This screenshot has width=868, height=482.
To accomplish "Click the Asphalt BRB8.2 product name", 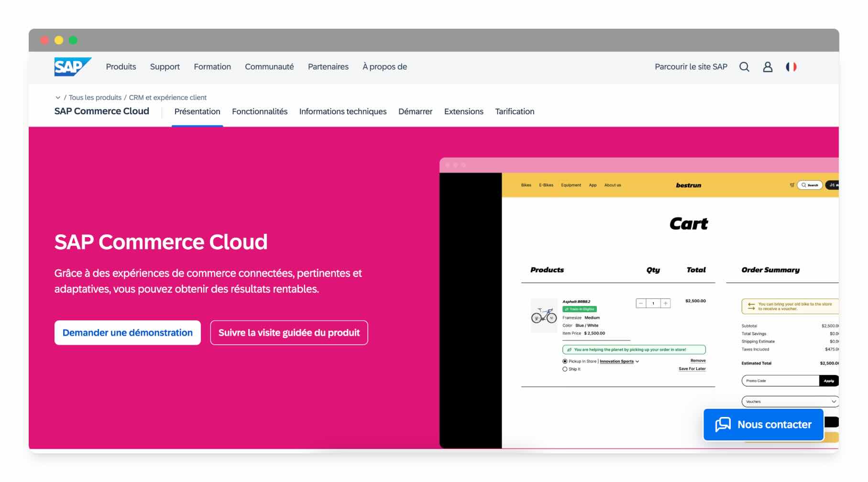I will pyautogui.click(x=576, y=302).
